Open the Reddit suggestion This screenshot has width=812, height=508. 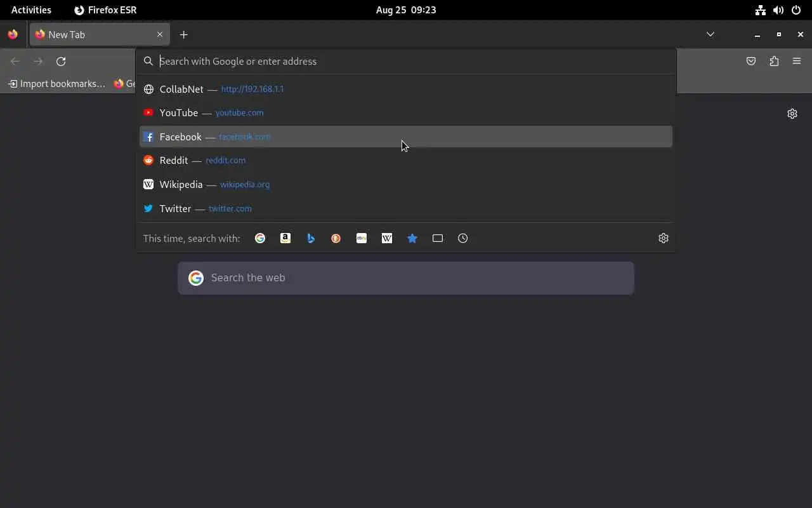(406, 160)
